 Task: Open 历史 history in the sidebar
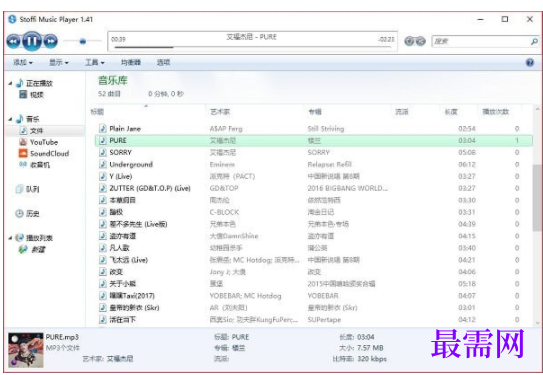(x=27, y=213)
